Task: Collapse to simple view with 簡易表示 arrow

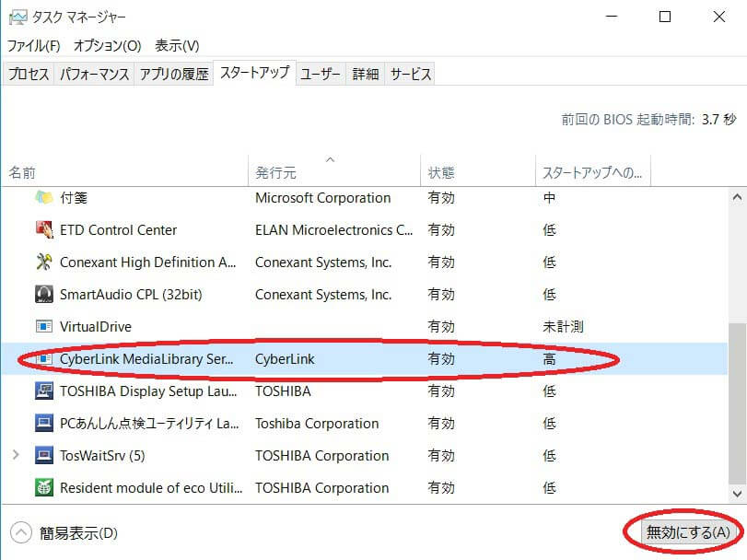Action: [21, 533]
